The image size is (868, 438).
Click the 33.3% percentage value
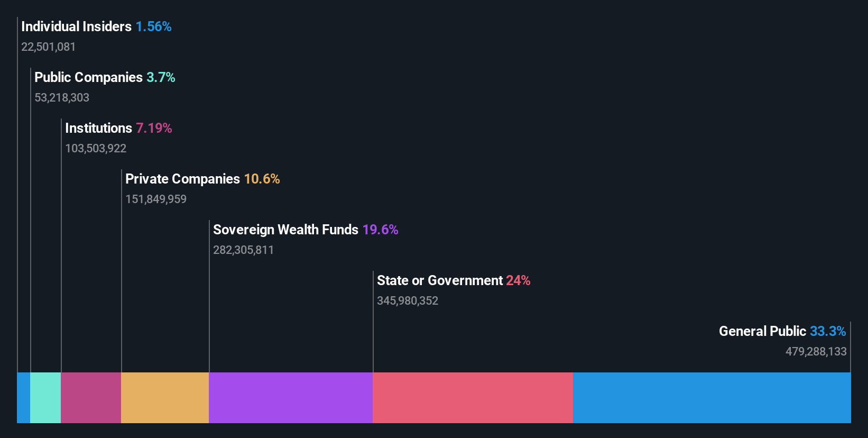point(828,331)
